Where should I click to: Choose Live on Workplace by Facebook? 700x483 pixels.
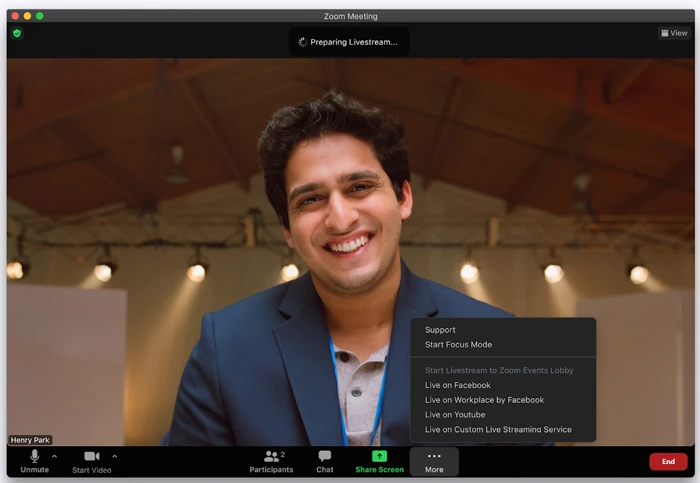(x=484, y=400)
